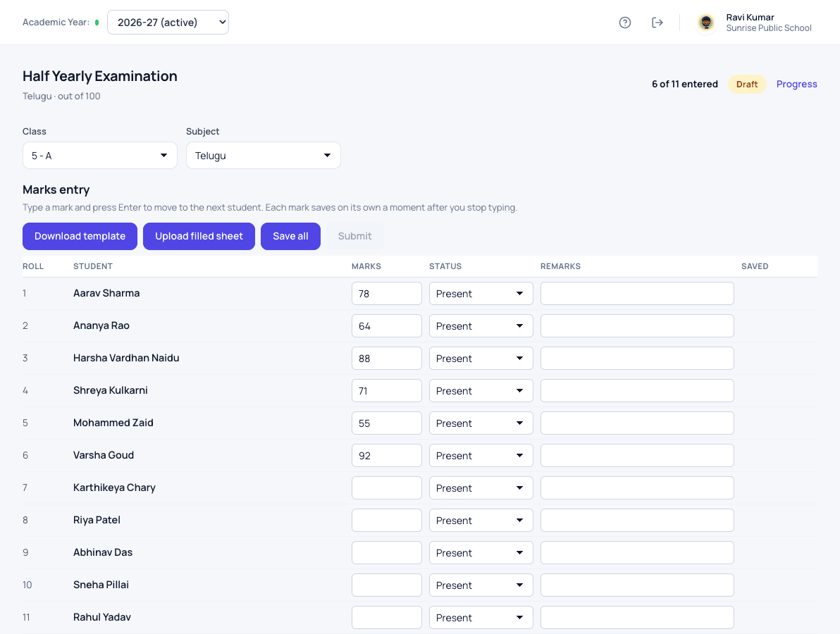Click the REMARKS column header
This screenshot has height=634, width=840.
[x=560, y=266]
